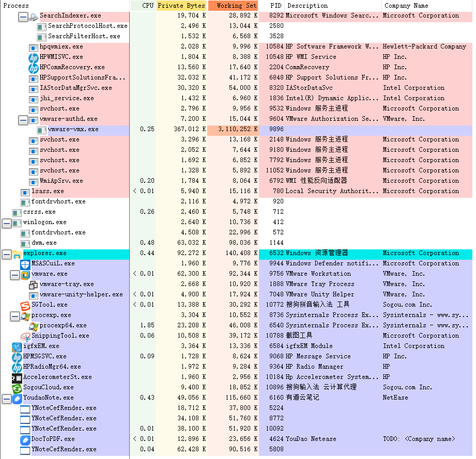Click the "Windows Defender notifi..." description
The image size is (476, 459).
point(332,263)
